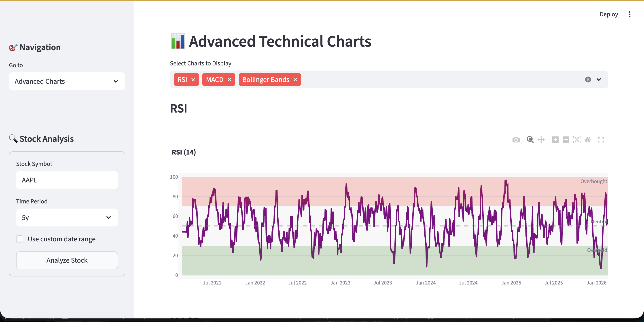
Task: Activate the box zoom tool on the RSI chart
Action: pyautogui.click(x=530, y=140)
